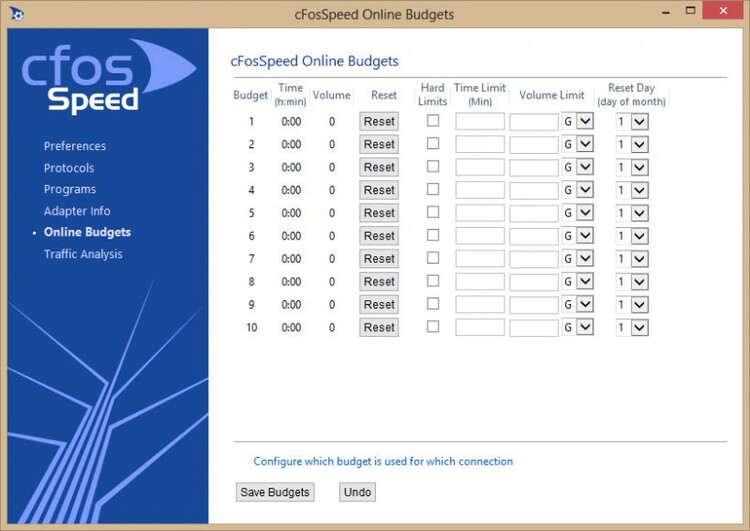
Task: Reset budget 9
Action: [379, 305]
